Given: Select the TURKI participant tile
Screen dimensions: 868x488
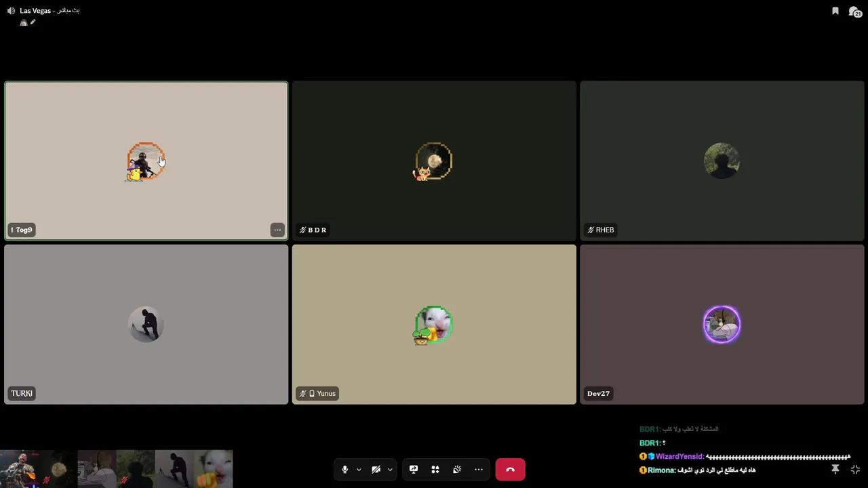Looking at the screenshot, I should 146,325.
